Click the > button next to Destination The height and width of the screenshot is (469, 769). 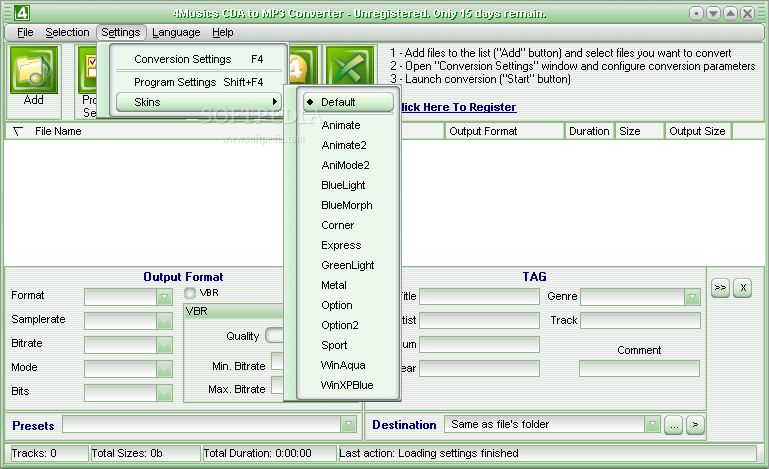pos(695,425)
